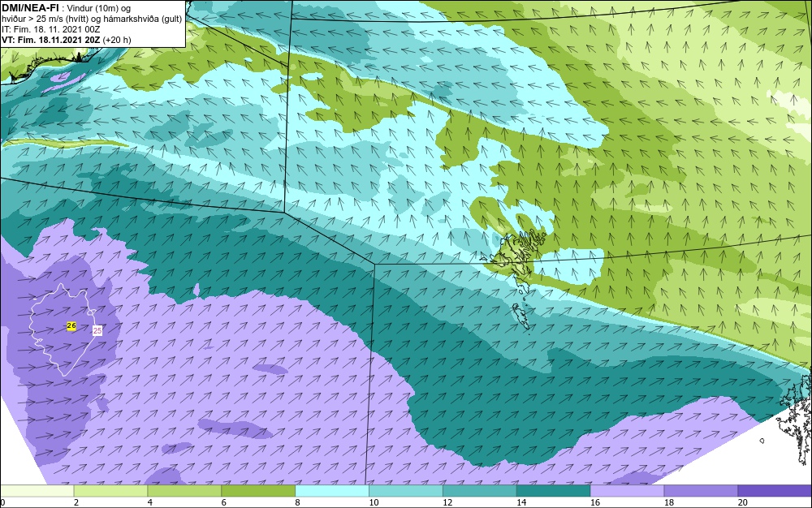Click the DMI/NEA-FI title text
This screenshot has width=812, height=508.
tap(30, 7)
